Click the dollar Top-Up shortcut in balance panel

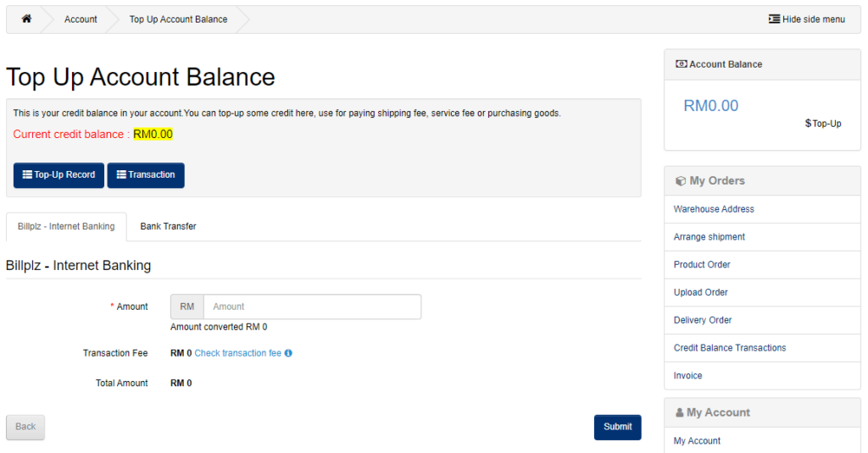(823, 124)
